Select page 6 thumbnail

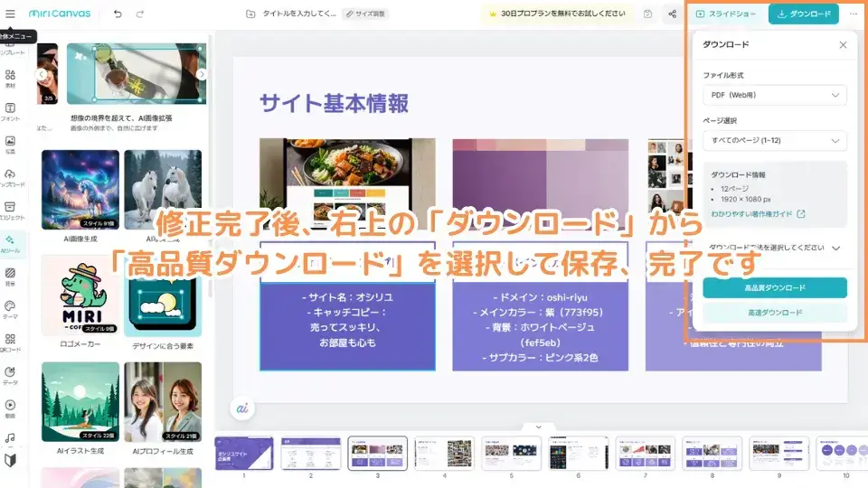[579, 453]
